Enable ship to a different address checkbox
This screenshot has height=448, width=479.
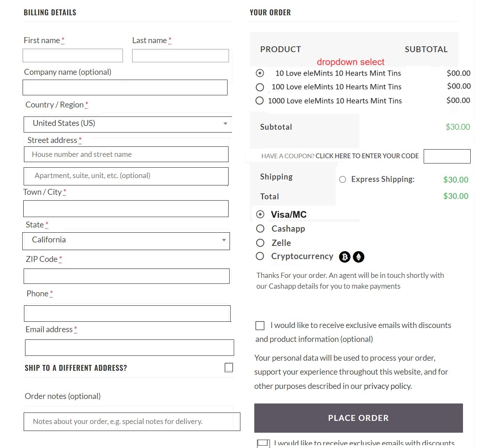click(x=229, y=367)
